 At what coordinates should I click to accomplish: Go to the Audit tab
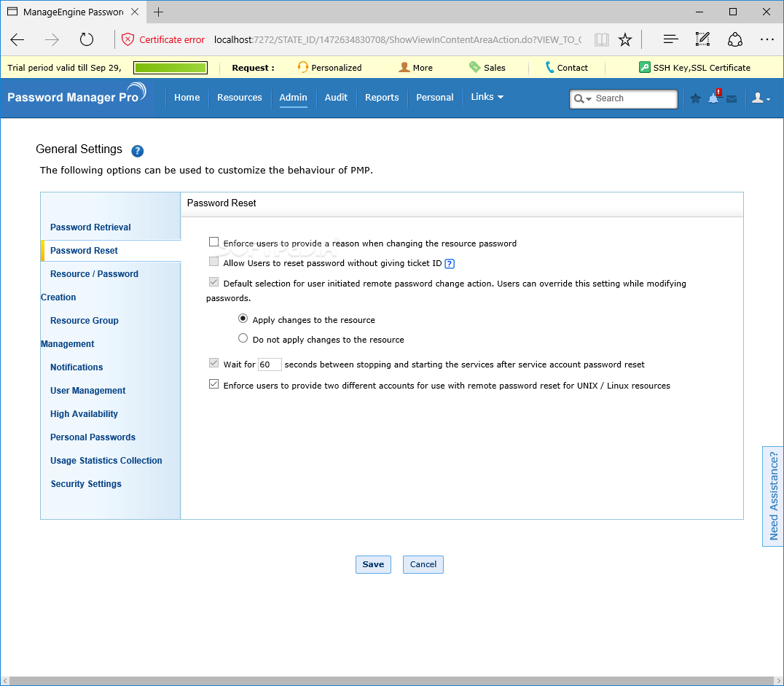point(336,98)
